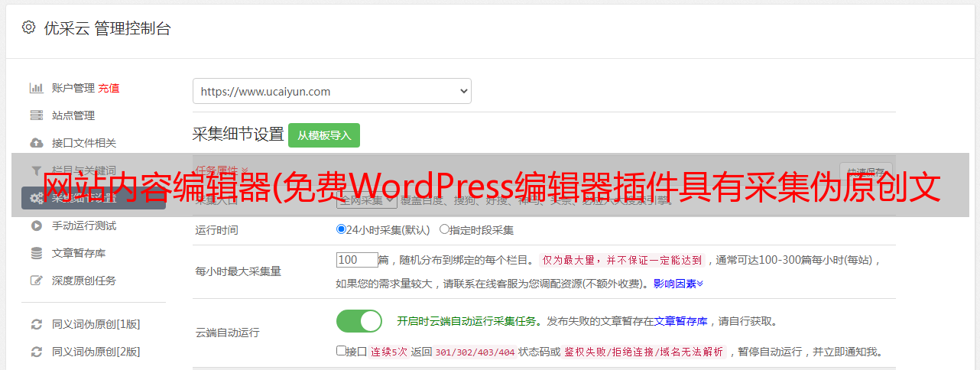Viewport: 980px width, 370px height.
Task: Open 同义词伪原创[1版] in the sidebar
Action: (x=96, y=324)
